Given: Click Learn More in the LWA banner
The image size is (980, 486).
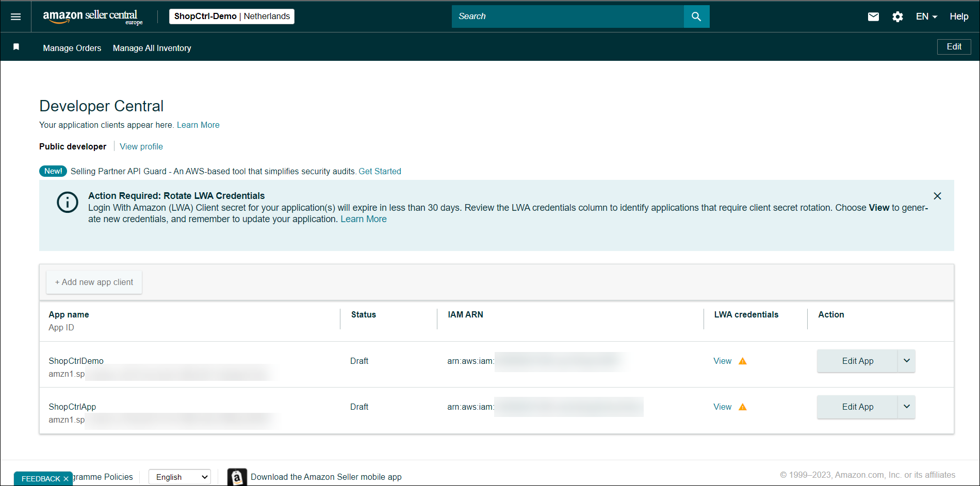Looking at the screenshot, I should (x=364, y=219).
